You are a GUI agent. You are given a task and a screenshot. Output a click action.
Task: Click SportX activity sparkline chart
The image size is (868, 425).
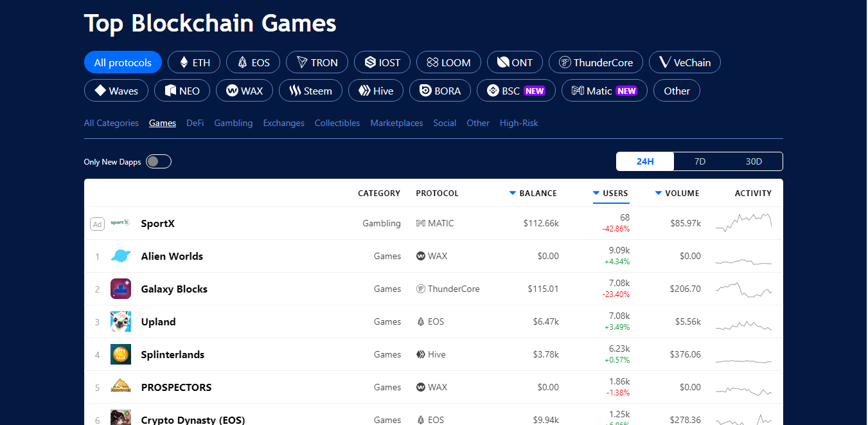(744, 222)
